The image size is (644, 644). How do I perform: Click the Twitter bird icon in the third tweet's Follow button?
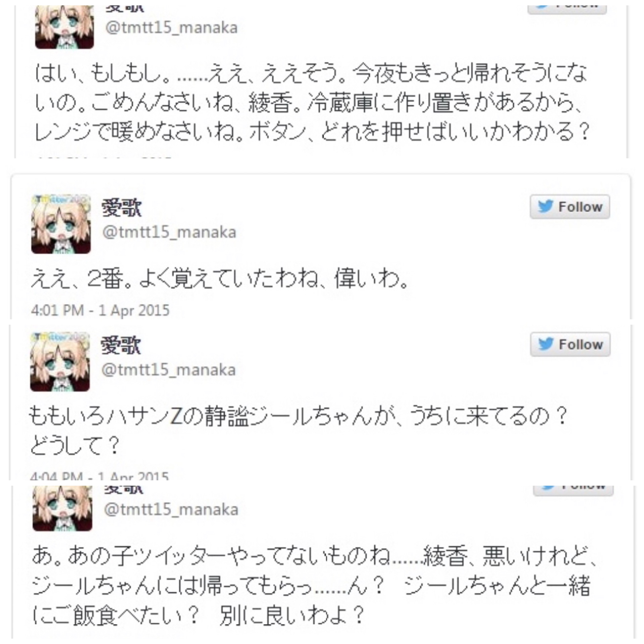pos(545,344)
